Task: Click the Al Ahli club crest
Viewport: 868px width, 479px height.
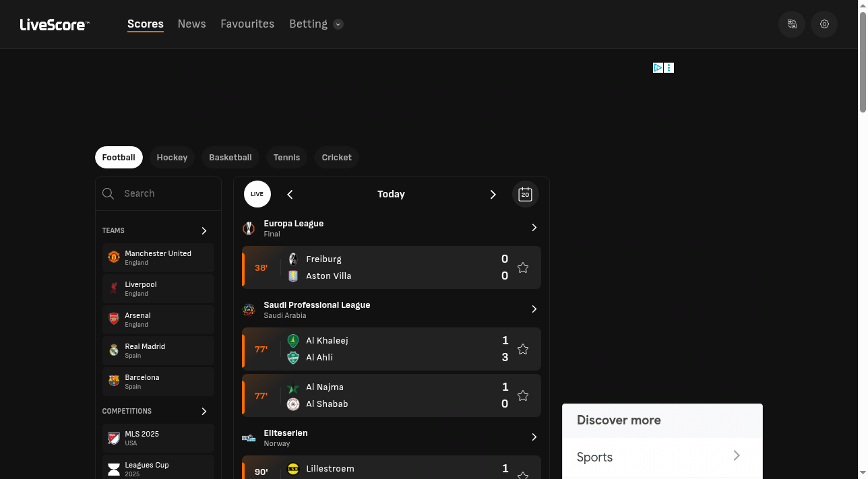Action: (293, 358)
